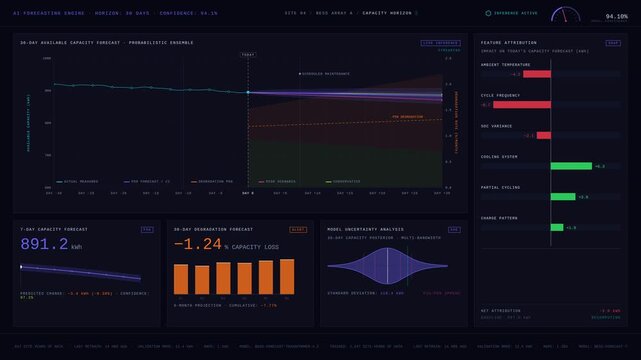Toggle P50 Forecast / CI legend entry

point(147,181)
